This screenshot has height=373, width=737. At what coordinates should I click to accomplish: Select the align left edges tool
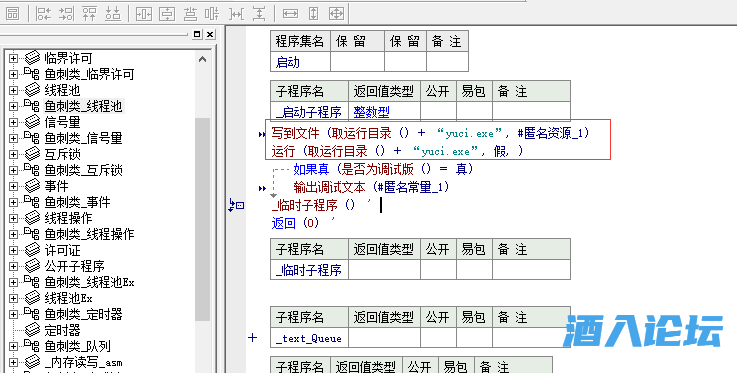click(44, 13)
